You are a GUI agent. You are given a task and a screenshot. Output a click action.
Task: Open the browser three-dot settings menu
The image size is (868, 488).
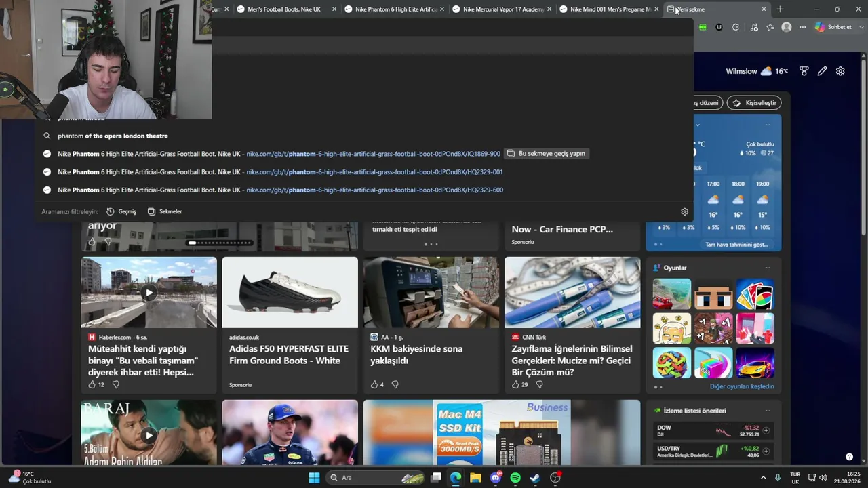803,27
